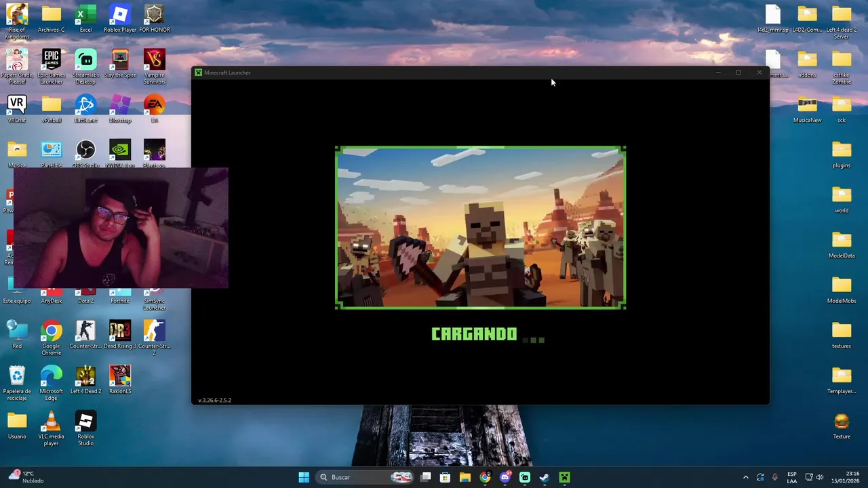Screen dimensions: 868x488
Task: Open the Red network desktop icon
Action: 17,334
